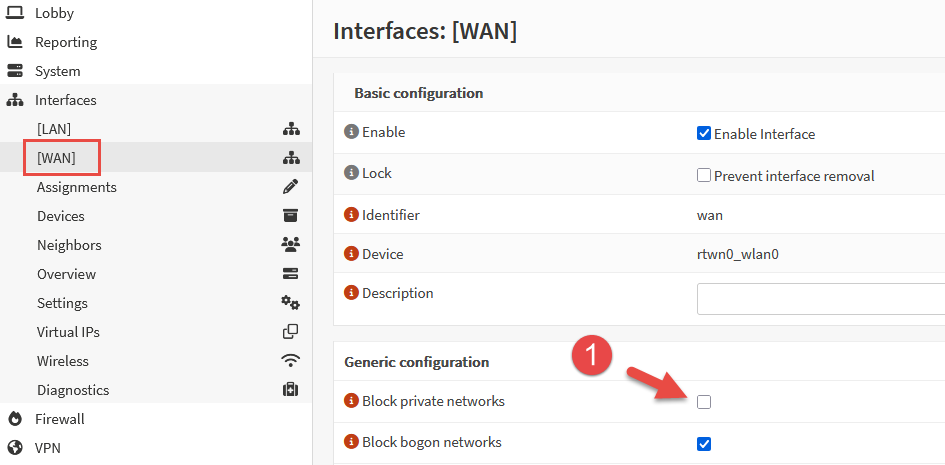The width and height of the screenshot is (945, 465).
Task: Click the pencil icon beside Assignments
Action: (x=291, y=187)
